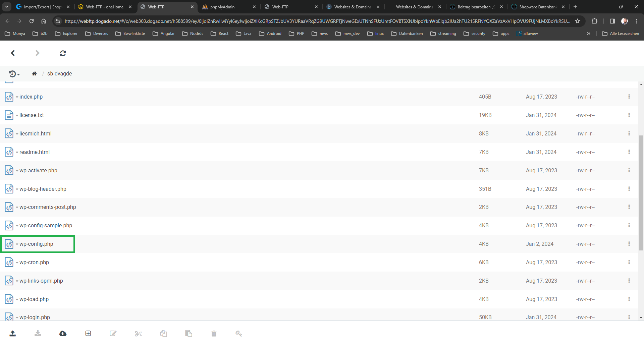Click the upload icon in bottom toolbar
The height and width of the screenshot is (346, 644).
[13, 333]
